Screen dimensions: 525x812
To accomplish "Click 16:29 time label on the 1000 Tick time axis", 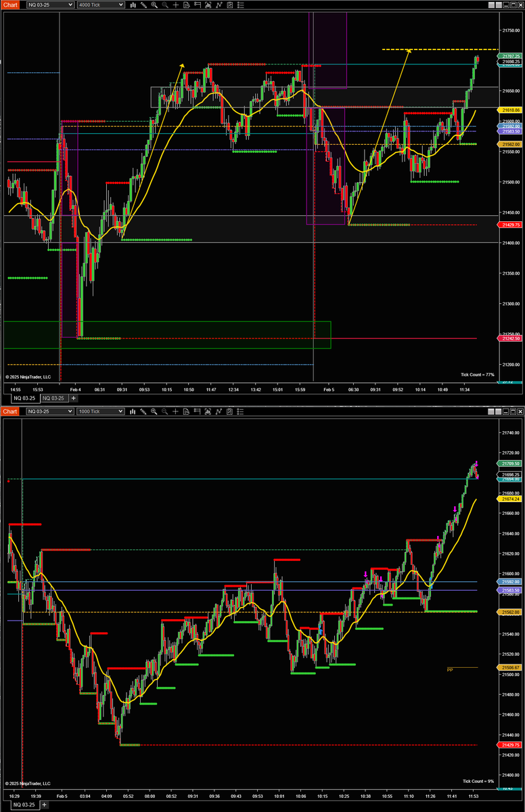I will tap(14, 796).
